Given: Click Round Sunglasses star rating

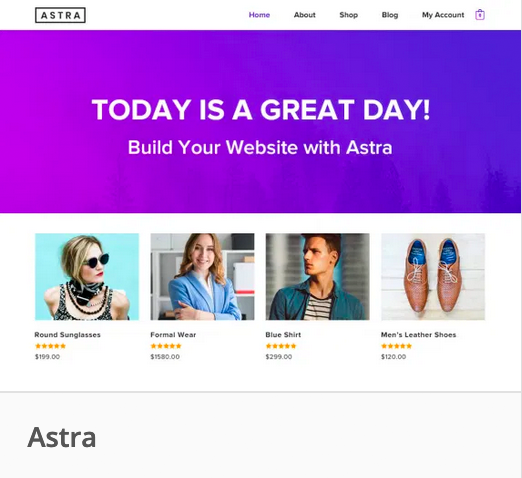Looking at the screenshot, I should [x=51, y=346].
